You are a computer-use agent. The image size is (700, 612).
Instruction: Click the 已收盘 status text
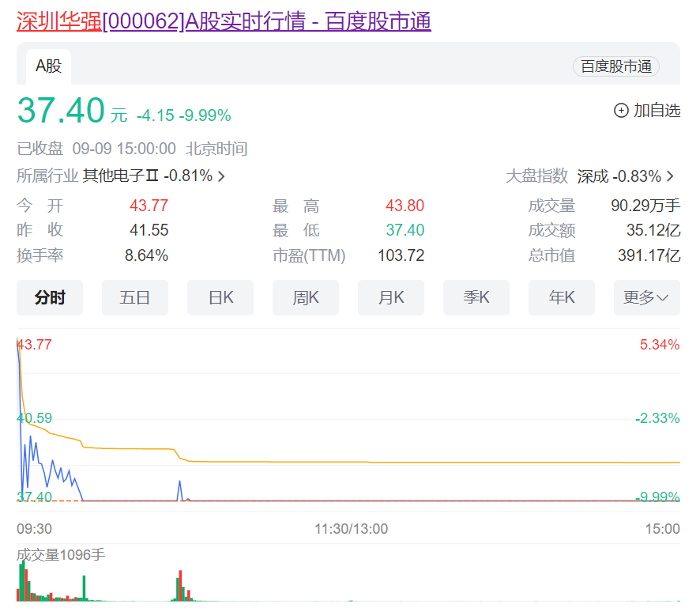(x=40, y=149)
